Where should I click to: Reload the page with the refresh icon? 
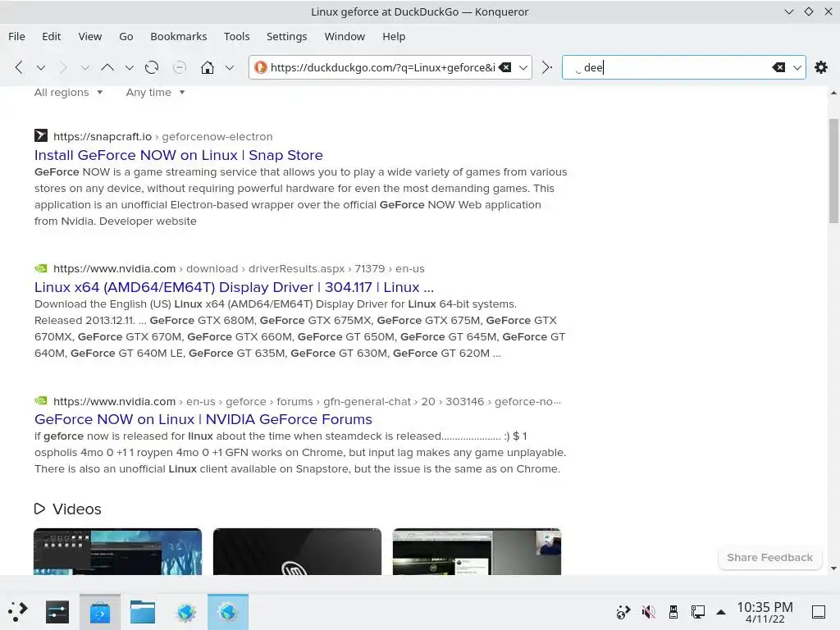pos(152,67)
